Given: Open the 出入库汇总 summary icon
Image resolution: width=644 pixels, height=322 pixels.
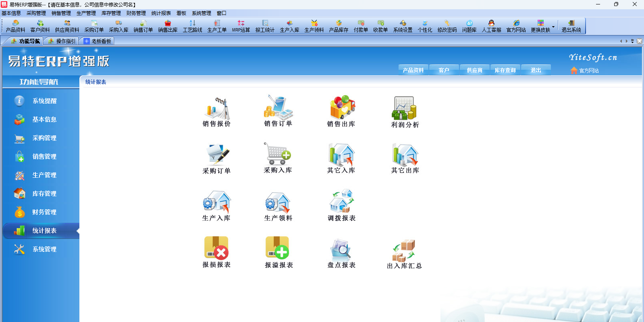Looking at the screenshot, I should point(404,250).
